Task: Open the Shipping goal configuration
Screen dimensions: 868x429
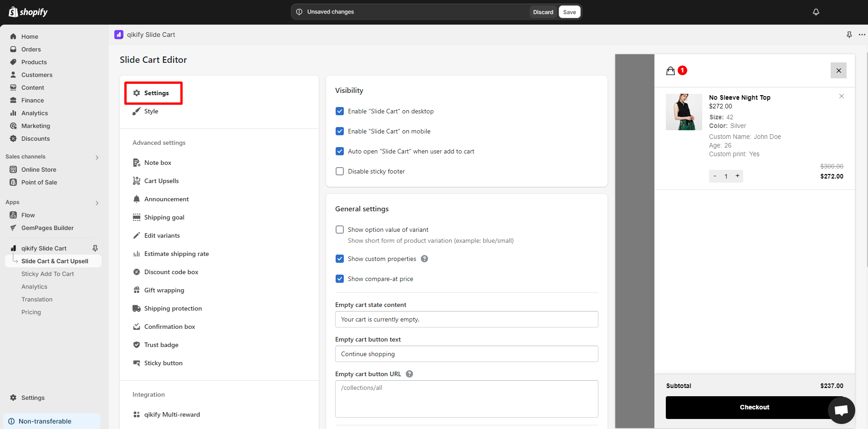Action: [164, 217]
